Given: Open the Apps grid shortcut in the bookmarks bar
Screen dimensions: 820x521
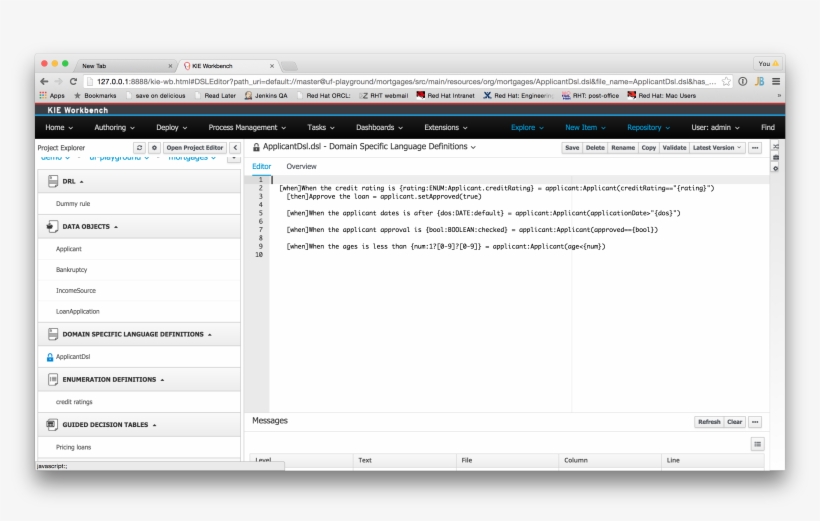Looking at the screenshot, I should pos(52,96).
